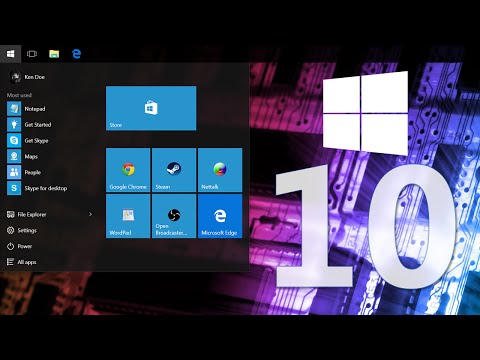The width and height of the screenshot is (480, 360).
Task: Expand File Explorer jump list arrow
Action: pos(90,214)
